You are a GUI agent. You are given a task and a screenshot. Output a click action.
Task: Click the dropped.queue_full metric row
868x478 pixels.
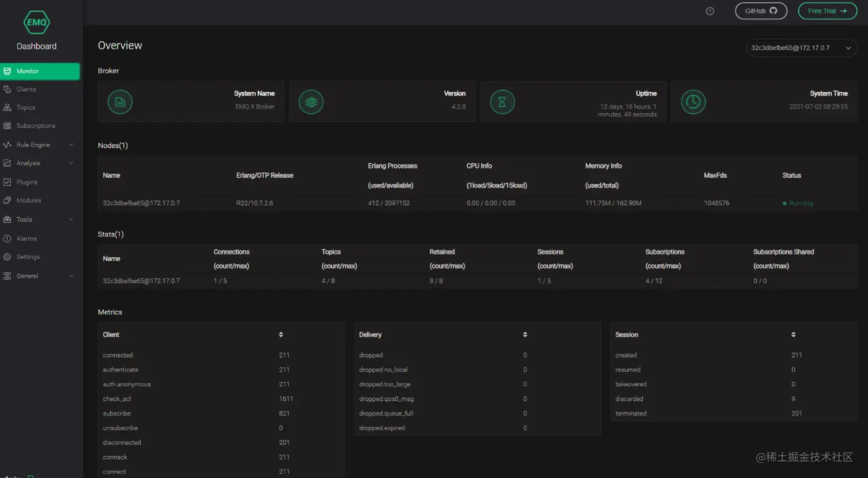coord(477,413)
